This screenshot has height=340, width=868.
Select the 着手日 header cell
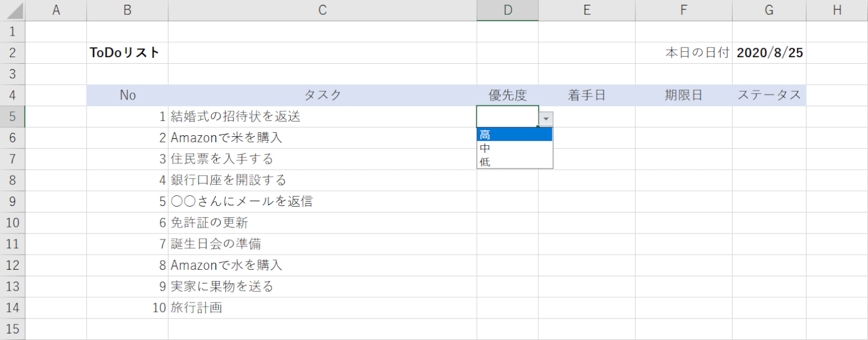(x=587, y=95)
